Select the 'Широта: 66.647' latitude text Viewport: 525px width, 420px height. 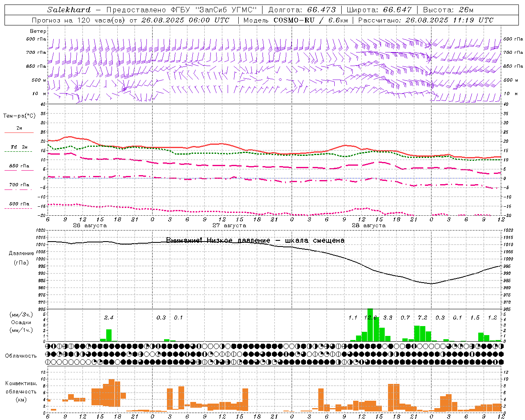click(x=379, y=10)
